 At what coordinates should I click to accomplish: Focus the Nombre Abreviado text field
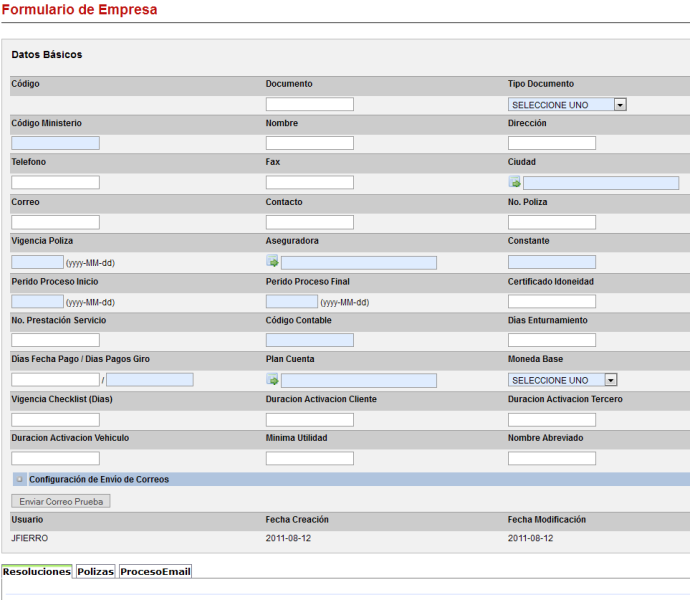pos(551,459)
